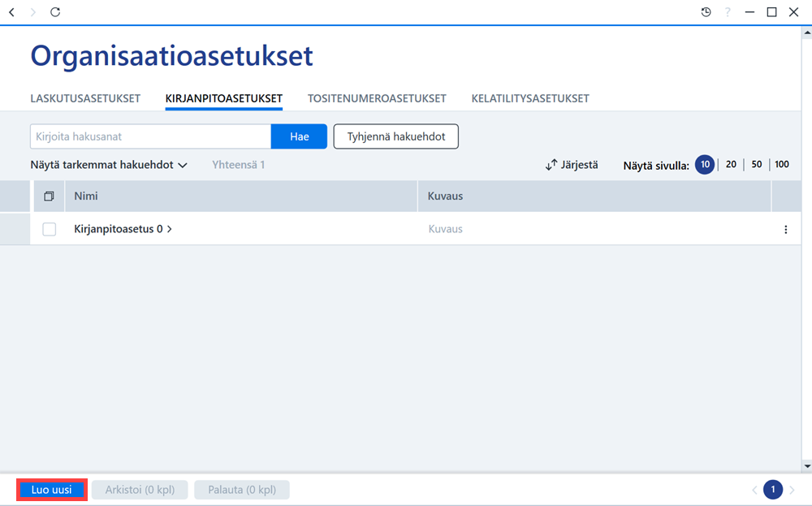Open the Tositenumeroasetukset tab
The width and height of the screenshot is (812, 506).
point(377,98)
